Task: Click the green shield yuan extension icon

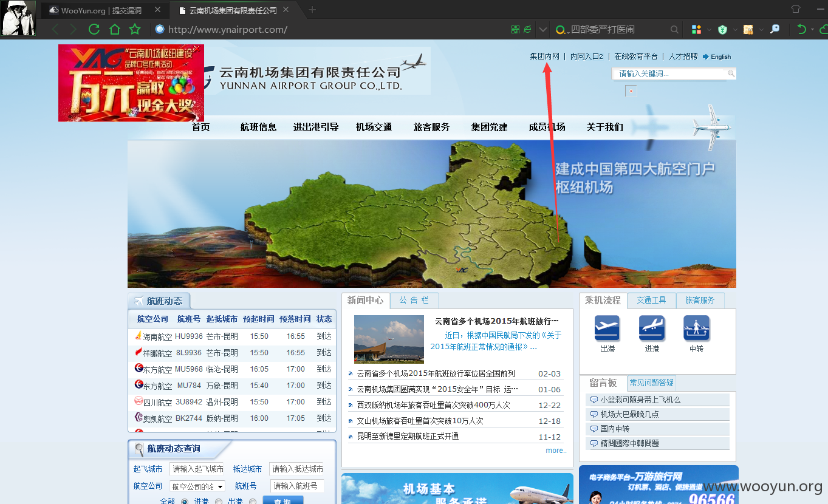Action: pos(722,29)
